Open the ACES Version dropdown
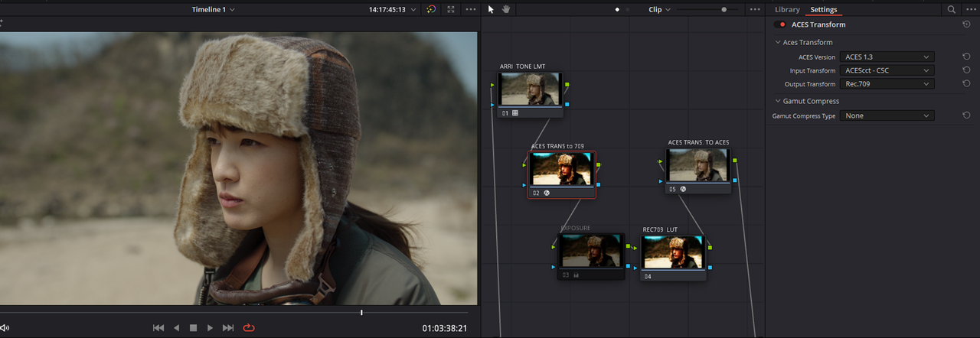The image size is (980, 338). [887, 57]
